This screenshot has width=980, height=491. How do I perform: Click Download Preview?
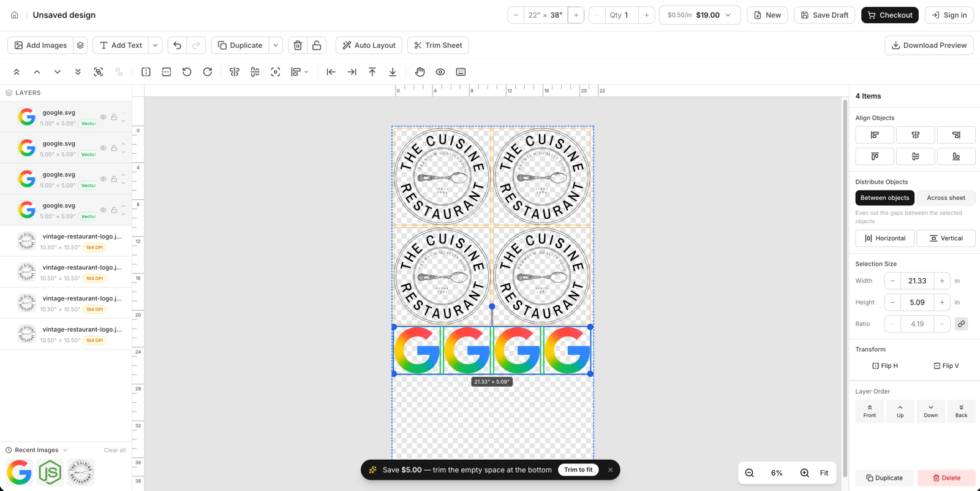[x=929, y=45]
